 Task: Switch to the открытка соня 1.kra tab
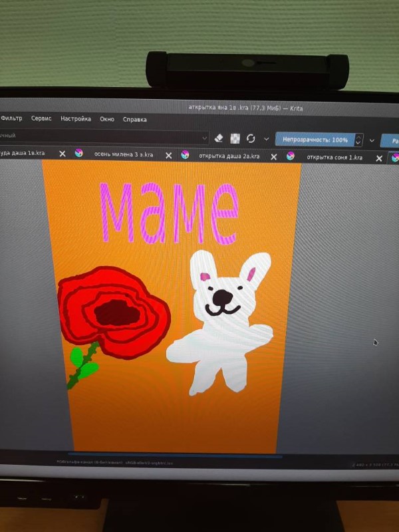tap(334, 158)
